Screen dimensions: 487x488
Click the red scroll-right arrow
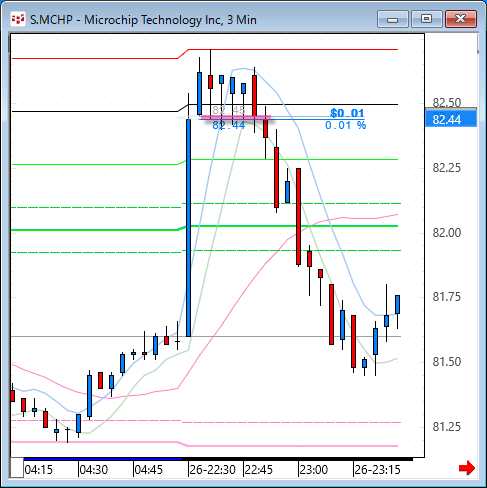point(467,468)
